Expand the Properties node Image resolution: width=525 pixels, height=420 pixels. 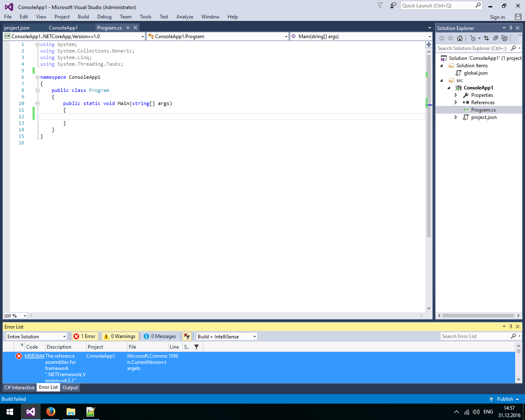pos(456,95)
